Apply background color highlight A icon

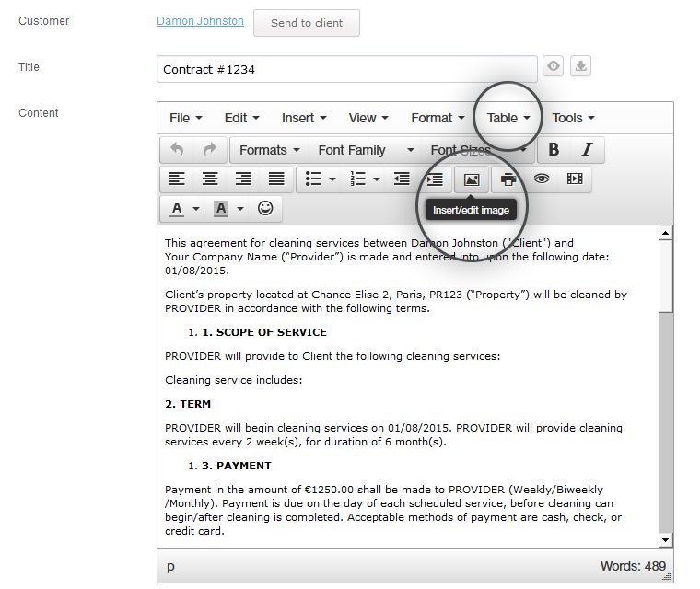tap(221, 209)
